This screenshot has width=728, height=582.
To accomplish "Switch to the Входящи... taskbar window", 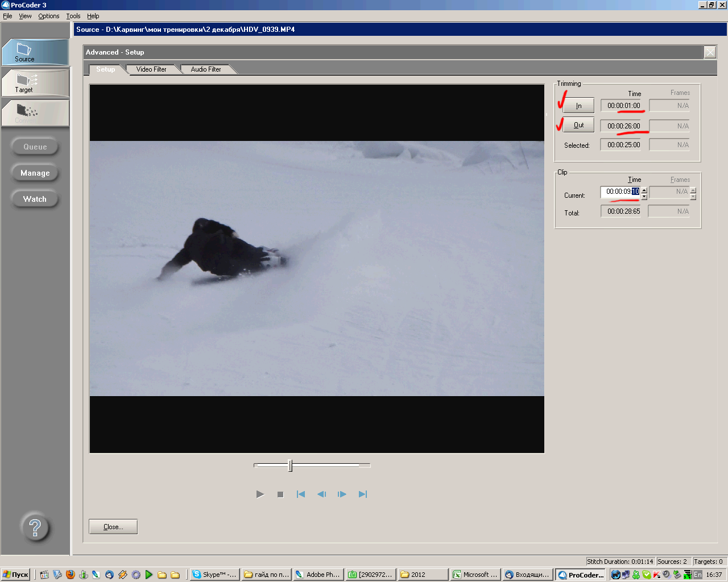I will click(x=527, y=575).
